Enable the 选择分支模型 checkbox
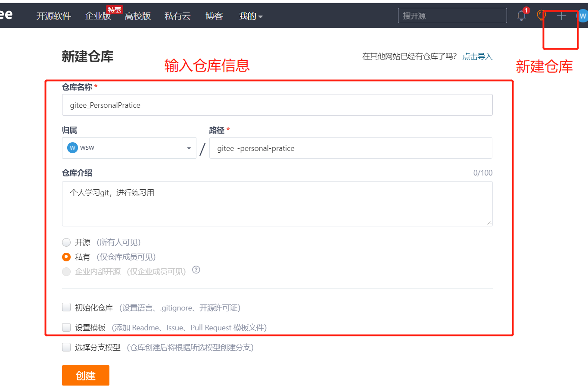588x389 pixels. click(x=66, y=347)
